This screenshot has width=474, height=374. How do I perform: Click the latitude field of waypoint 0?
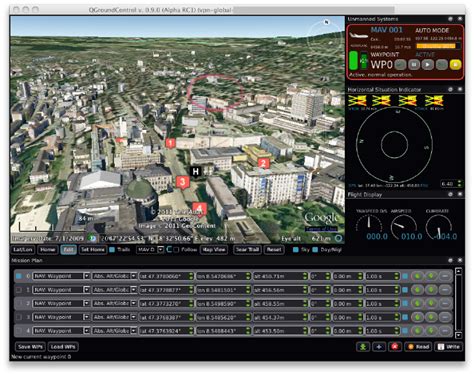click(x=166, y=276)
